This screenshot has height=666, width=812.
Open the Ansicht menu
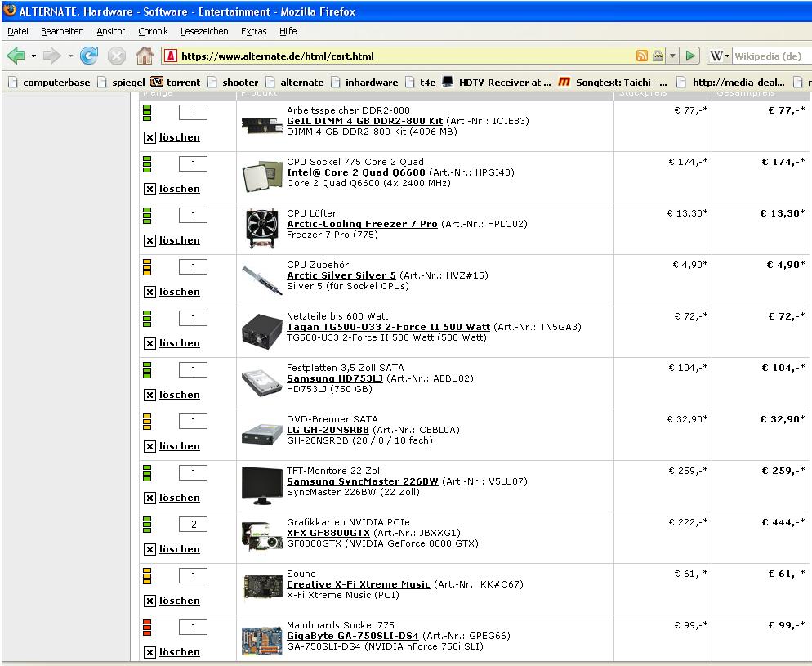tap(111, 31)
